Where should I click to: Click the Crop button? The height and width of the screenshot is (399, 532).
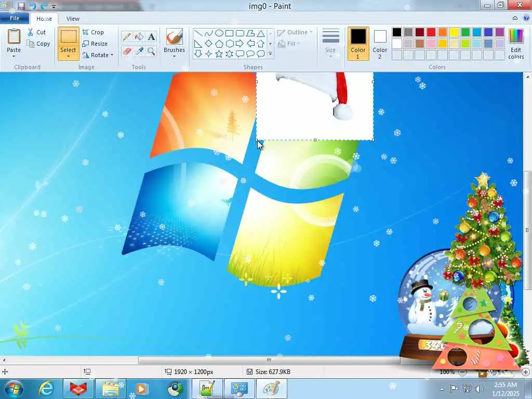coord(93,32)
